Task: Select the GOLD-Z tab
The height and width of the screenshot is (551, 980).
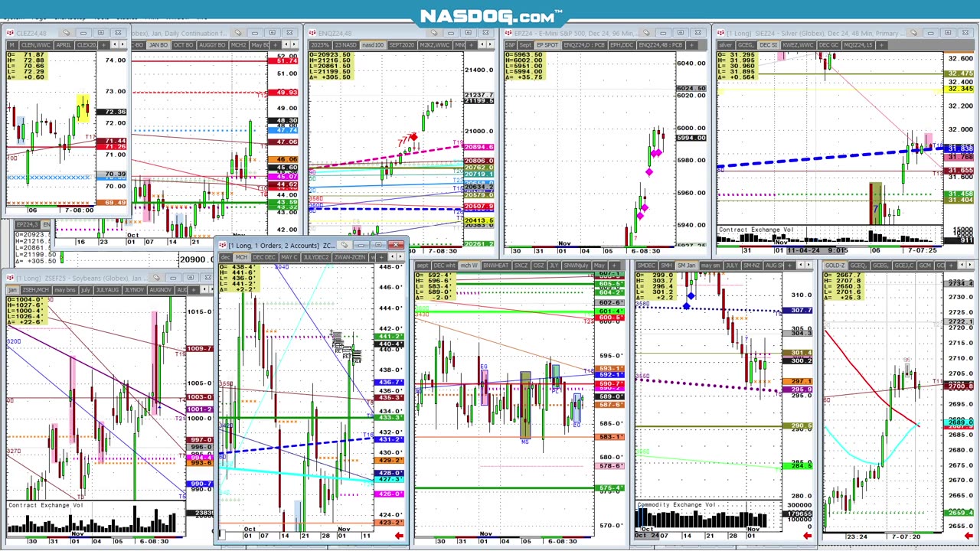Action: click(835, 266)
